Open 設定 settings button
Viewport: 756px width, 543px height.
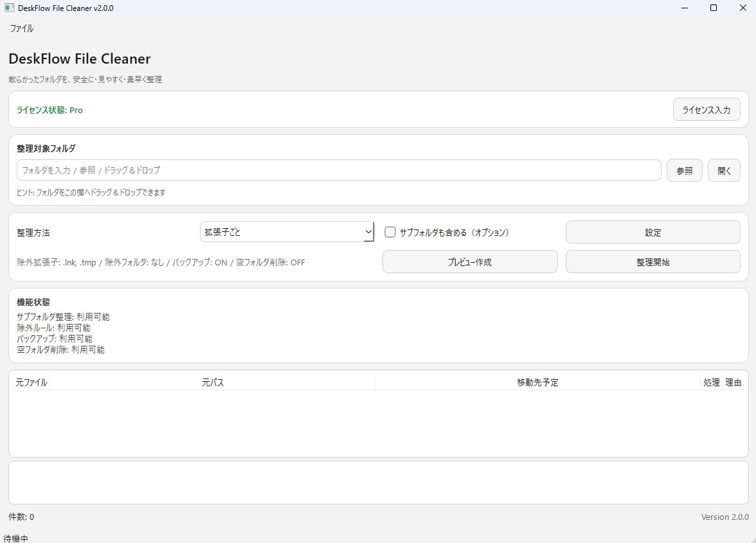click(x=653, y=232)
